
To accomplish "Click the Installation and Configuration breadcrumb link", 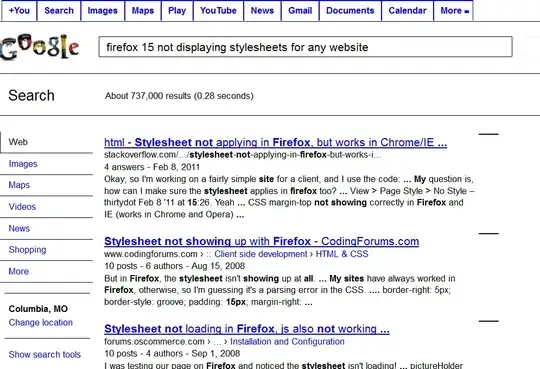I will (287, 342).
